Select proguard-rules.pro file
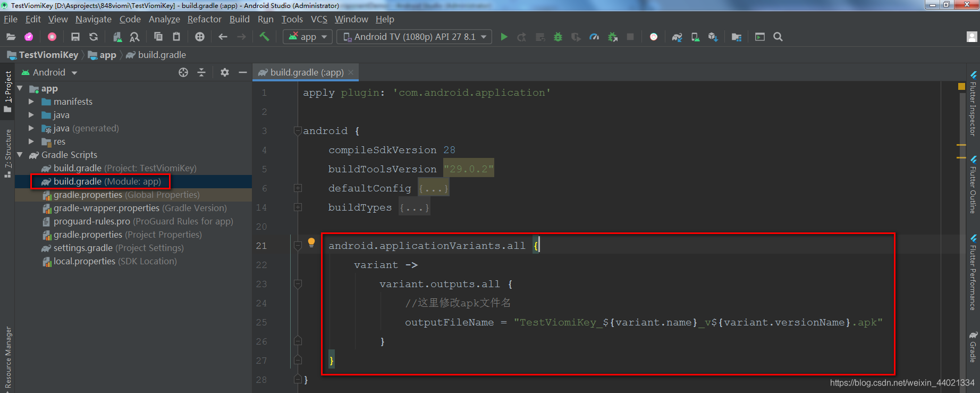The width and height of the screenshot is (980, 393). tap(143, 221)
